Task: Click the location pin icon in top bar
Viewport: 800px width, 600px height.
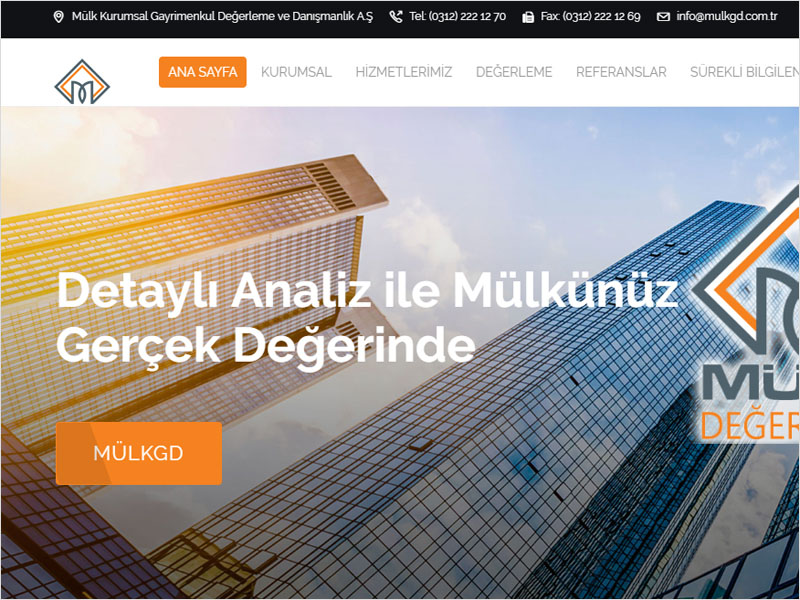Action: [x=59, y=17]
